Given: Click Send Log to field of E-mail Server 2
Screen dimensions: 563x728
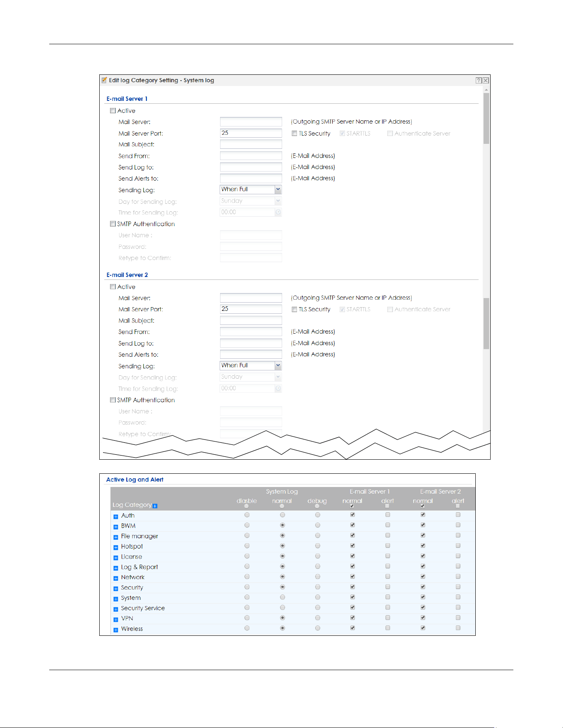Looking at the screenshot, I should pyautogui.click(x=251, y=343).
